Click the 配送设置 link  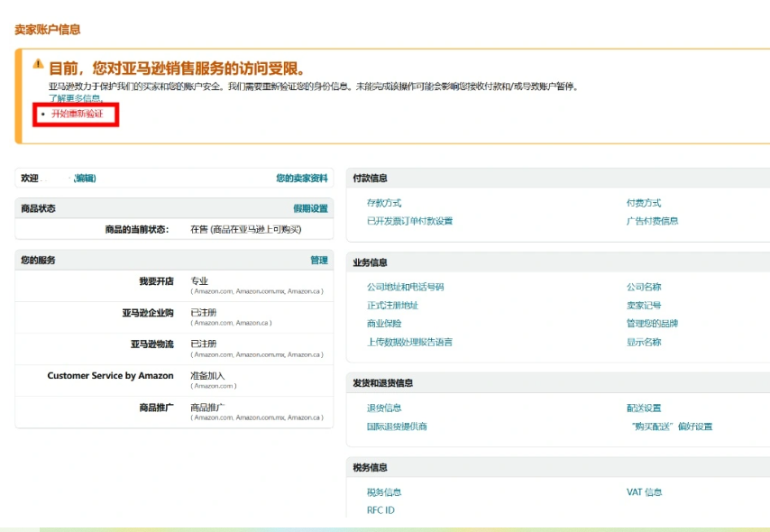[x=644, y=408]
